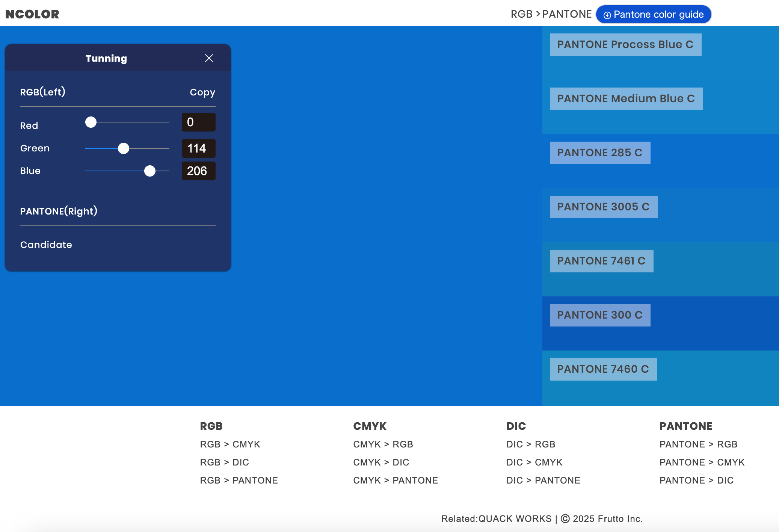
Task: Click the Green slider handle
Action: [124, 148]
